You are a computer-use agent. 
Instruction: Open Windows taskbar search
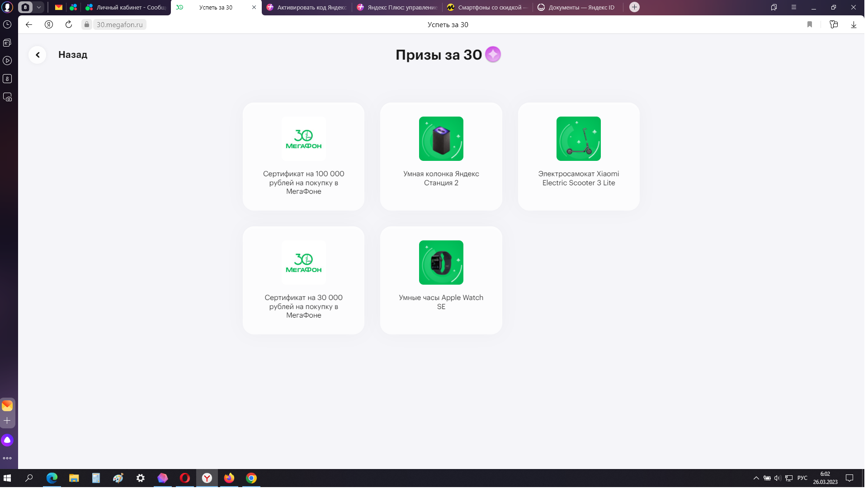29,478
